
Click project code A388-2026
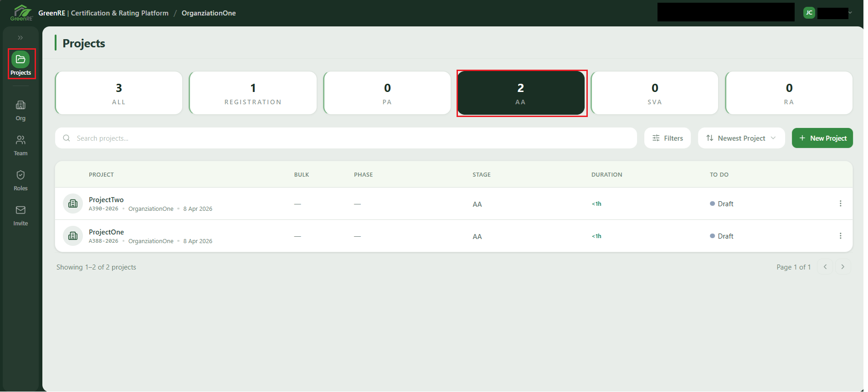tap(103, 241)
